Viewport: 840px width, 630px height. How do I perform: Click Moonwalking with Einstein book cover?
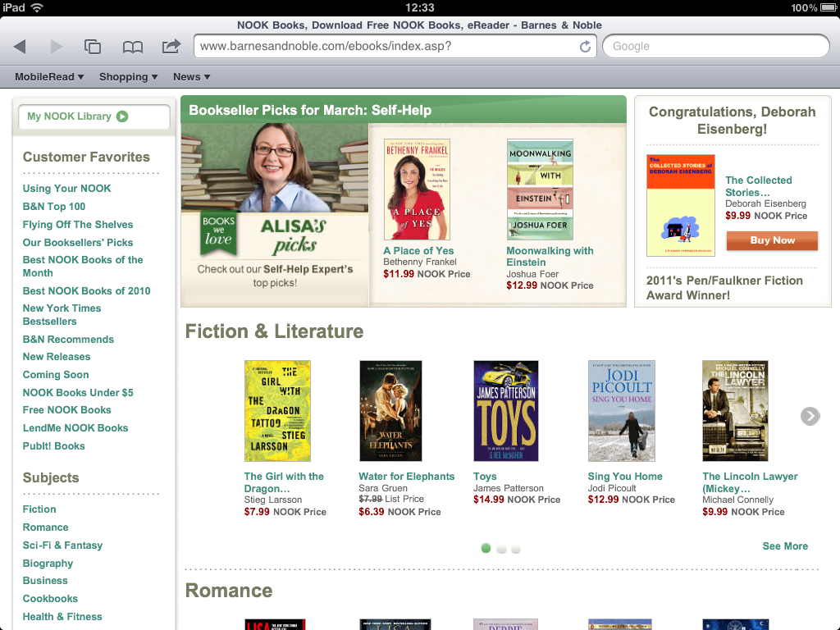pos(540,189)
